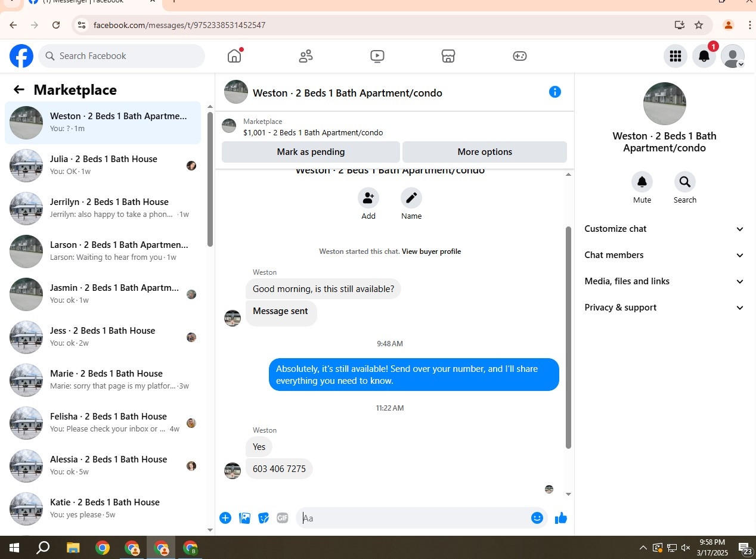This screenshot has width=756, height=559.
Task: Expand Chat members section
Action: [x=664, y=255]
